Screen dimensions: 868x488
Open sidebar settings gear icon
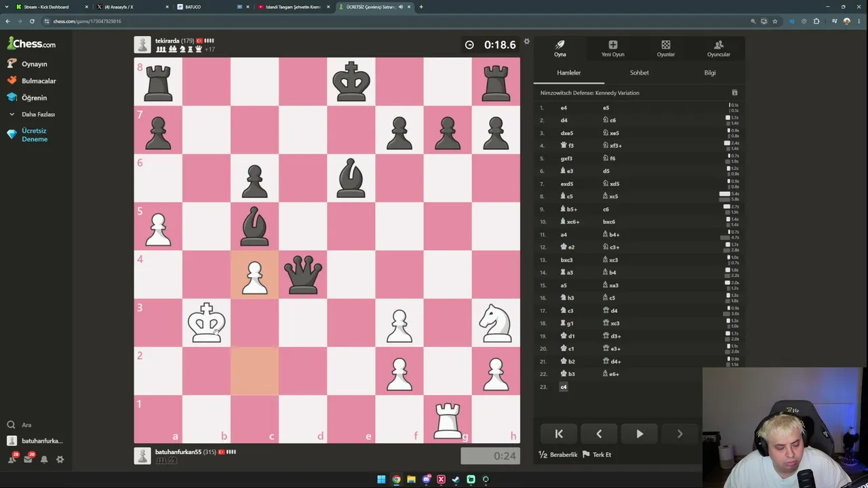coord(60,459)
